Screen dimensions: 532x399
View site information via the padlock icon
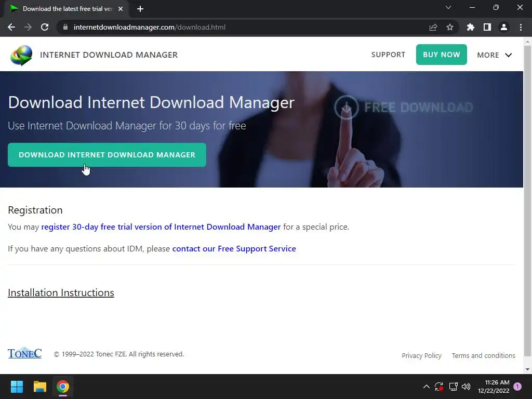coord(65,27)
